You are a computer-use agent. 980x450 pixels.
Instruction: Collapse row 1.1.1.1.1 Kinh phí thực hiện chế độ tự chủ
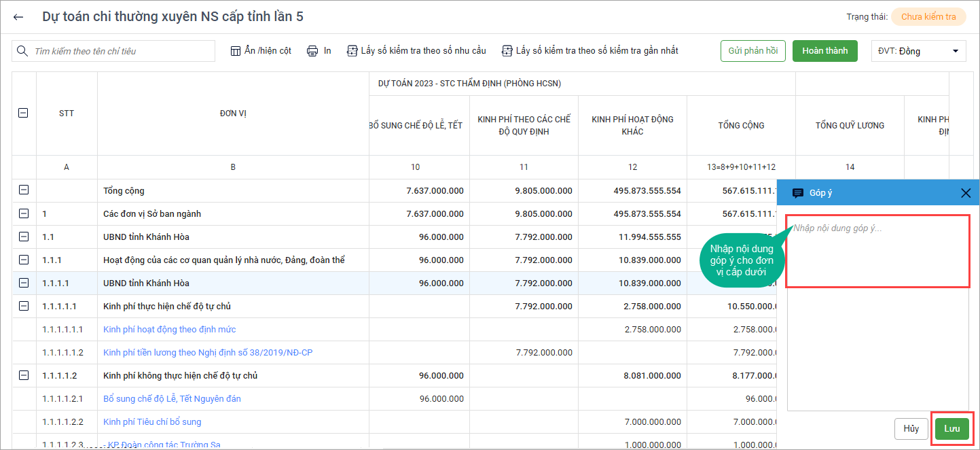point(24,307)
